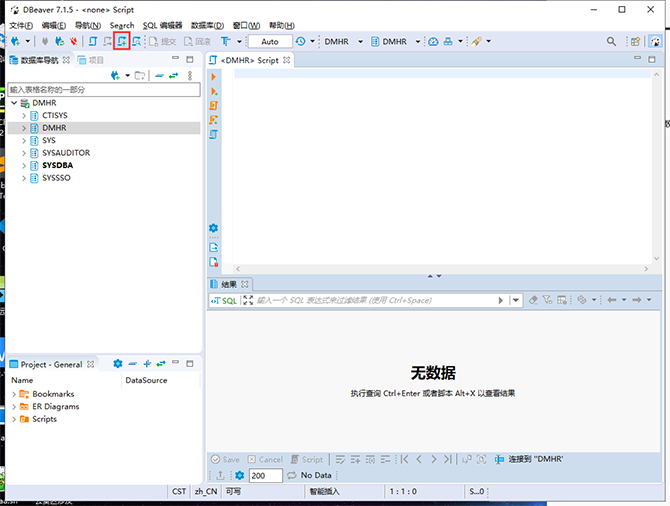The image size is (670, 506).
Task: Click the New SQL script icon
Action: (x=122, y=41)
